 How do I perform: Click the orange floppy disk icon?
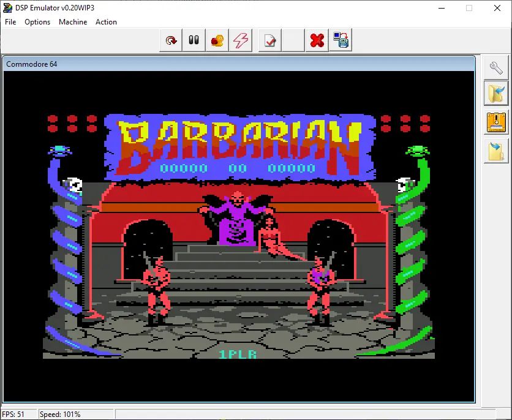pos(496,122)
